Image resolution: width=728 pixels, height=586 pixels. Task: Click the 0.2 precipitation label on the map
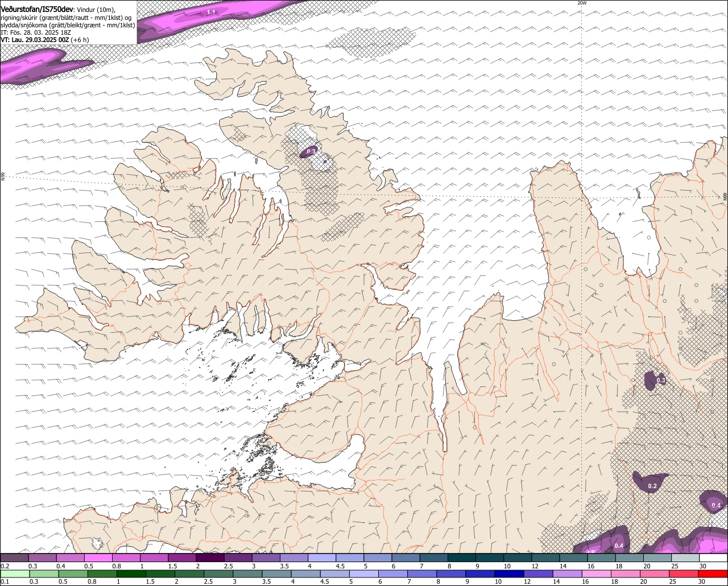tap(652, 486)
